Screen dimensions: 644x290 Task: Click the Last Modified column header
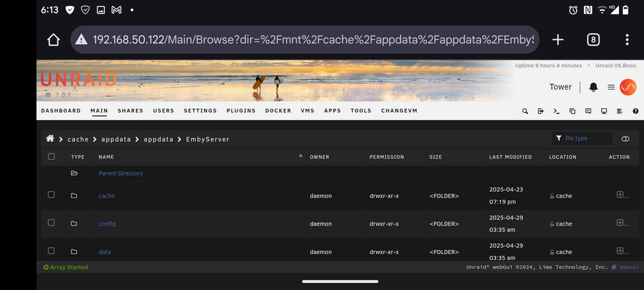pyautogui.click(x=511, y=157)
